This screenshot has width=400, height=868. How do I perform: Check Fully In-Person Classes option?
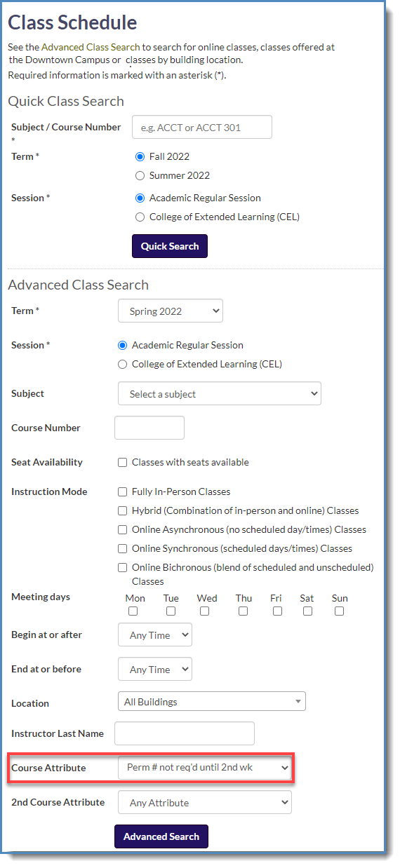pos(123,492)
